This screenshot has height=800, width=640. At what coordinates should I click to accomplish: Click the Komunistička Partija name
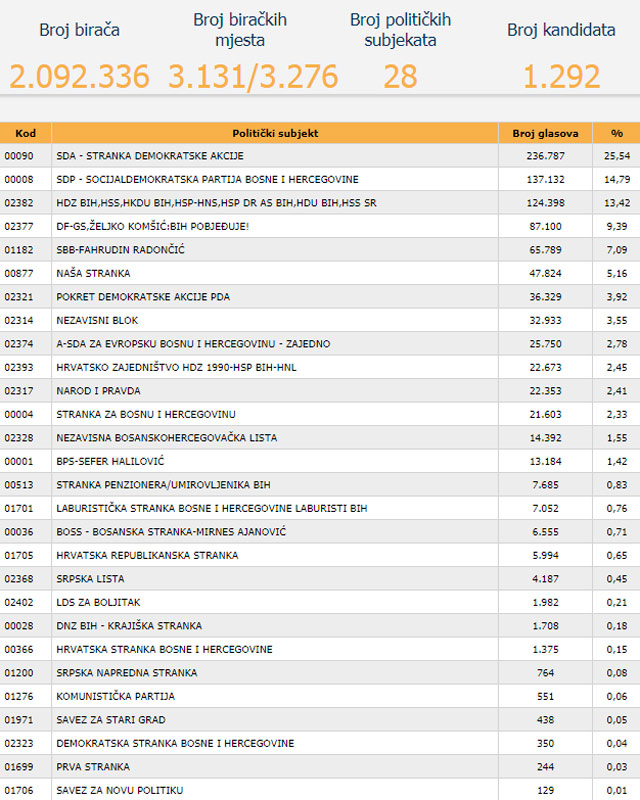pyautogui.click(x=115, y=695)
